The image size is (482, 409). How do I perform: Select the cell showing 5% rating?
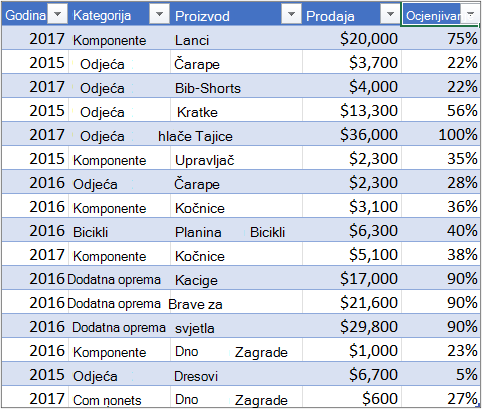[x=441, y=374]
